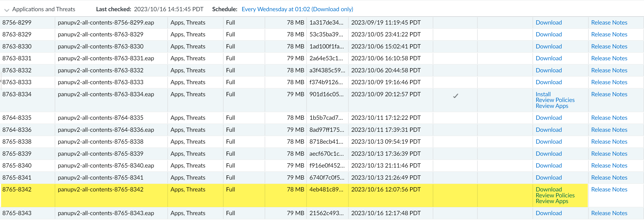The height and width of the screenshot is (220, 644).
Task: Install content version 8763-8334
Action: (543, 94)
